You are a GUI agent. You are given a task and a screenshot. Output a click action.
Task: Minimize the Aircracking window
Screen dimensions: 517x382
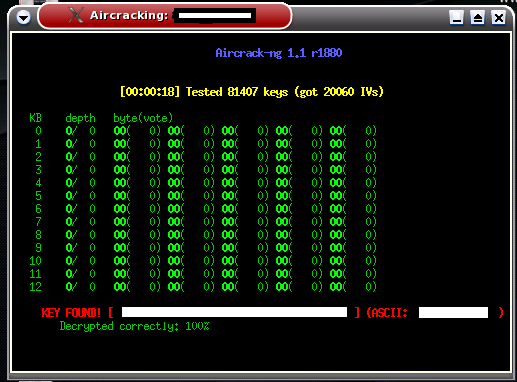point(456,17)
